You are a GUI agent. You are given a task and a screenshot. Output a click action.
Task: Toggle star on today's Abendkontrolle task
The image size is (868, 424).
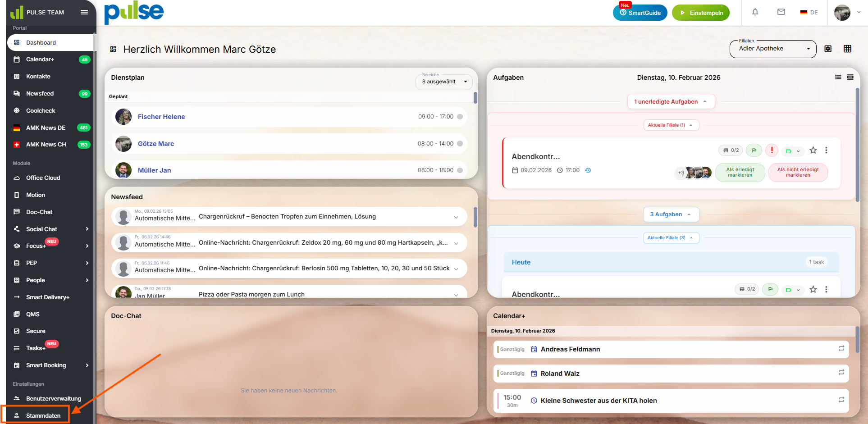(813, 290)
